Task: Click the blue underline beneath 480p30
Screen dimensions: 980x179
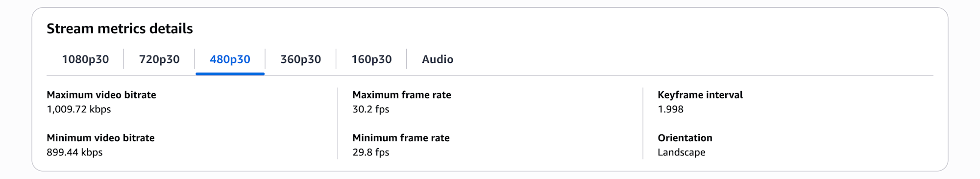Action: (x=230, y=74)
